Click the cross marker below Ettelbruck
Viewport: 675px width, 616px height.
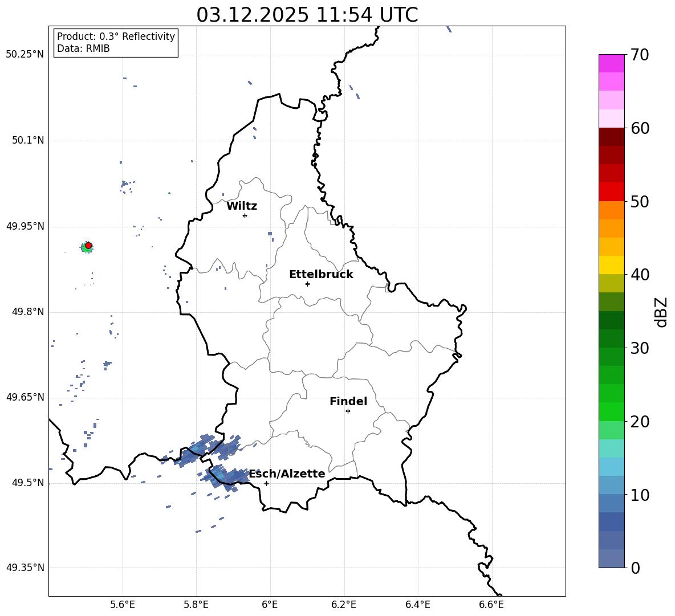307,284
